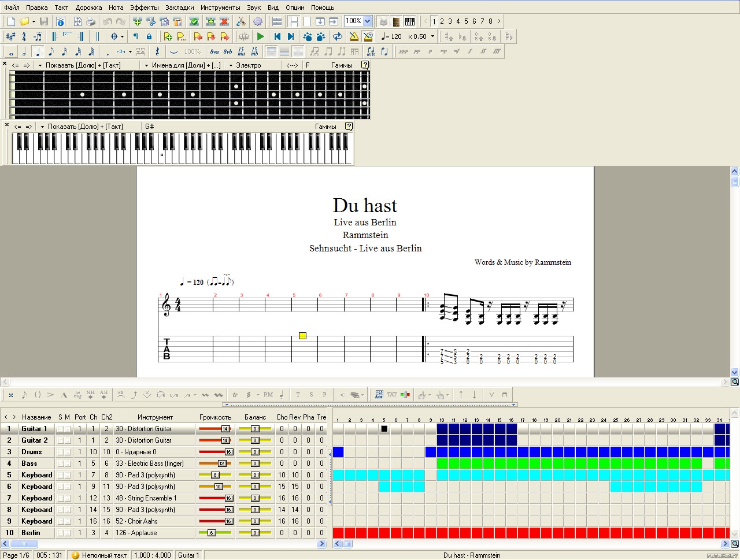Image resolution: width=740 pixels, height=560 pixels.
Task: Open the key signature tool
Action: click(x=11, y=36)
